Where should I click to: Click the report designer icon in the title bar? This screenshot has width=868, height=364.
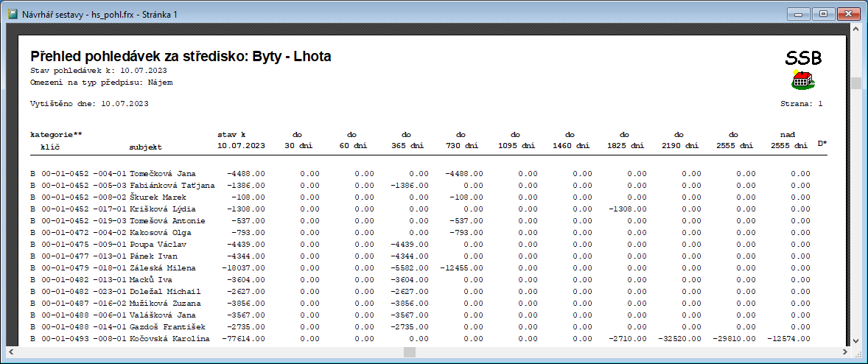[12, 14]
